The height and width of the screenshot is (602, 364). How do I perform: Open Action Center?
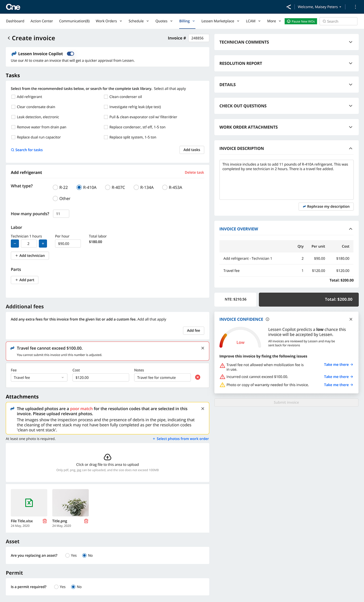(42, 21)
